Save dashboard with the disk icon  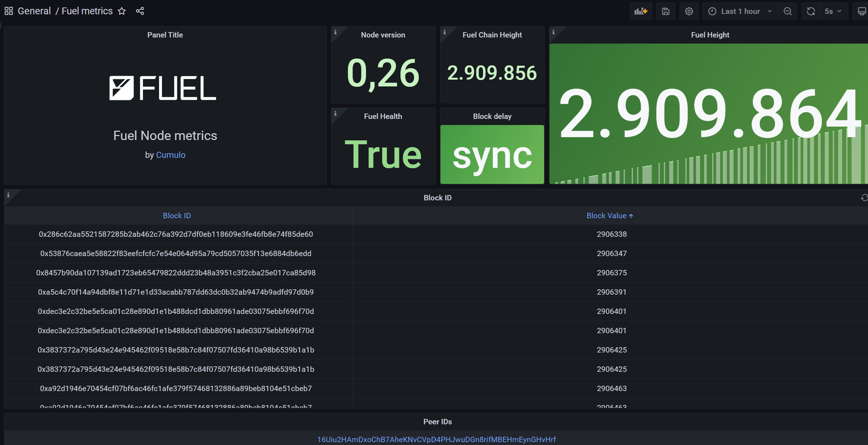(x=666, y=11)
